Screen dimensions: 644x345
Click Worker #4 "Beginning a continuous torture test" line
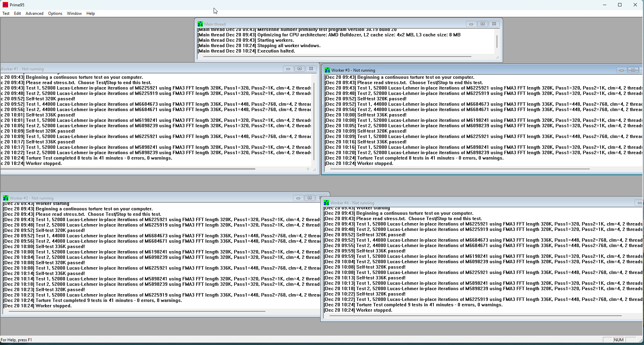pos(398,213)
